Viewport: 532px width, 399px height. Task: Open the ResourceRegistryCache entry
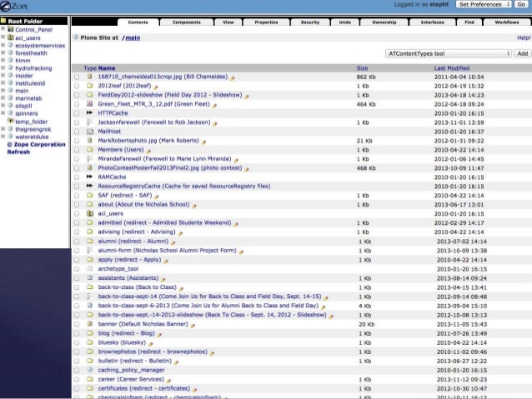pyautogui.click(x=184, y=186)
